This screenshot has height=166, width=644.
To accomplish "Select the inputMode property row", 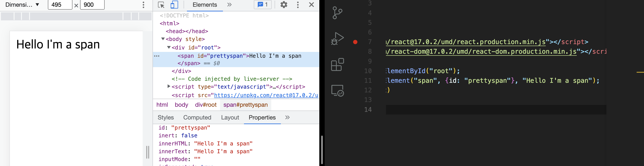I will 180,159.
